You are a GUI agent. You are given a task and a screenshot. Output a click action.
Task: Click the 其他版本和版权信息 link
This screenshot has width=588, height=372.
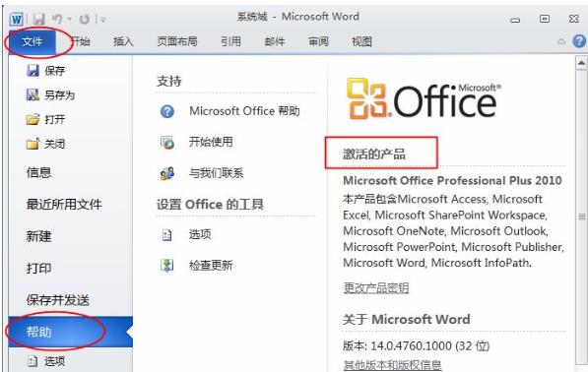click(x=392, y=365)
